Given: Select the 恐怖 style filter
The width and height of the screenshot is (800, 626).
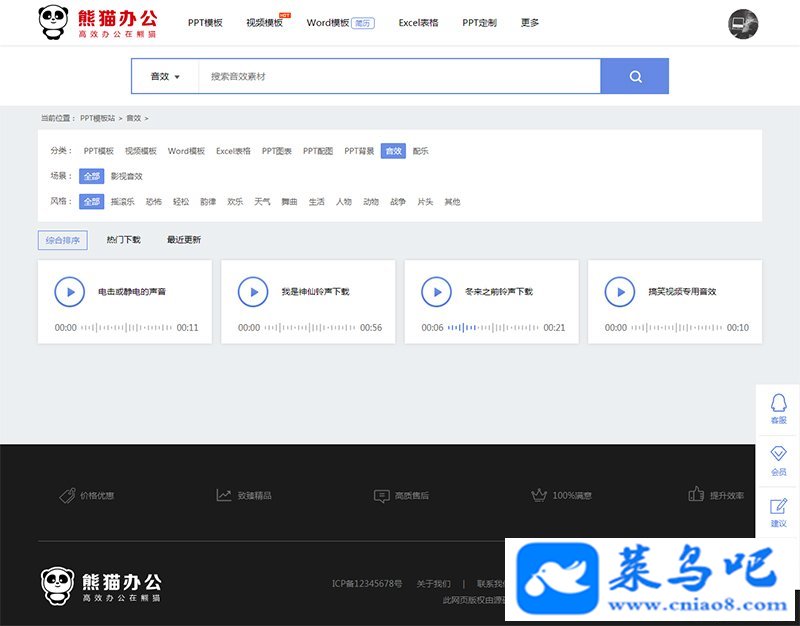Looking at the screenshot, I should coord(154,202).
